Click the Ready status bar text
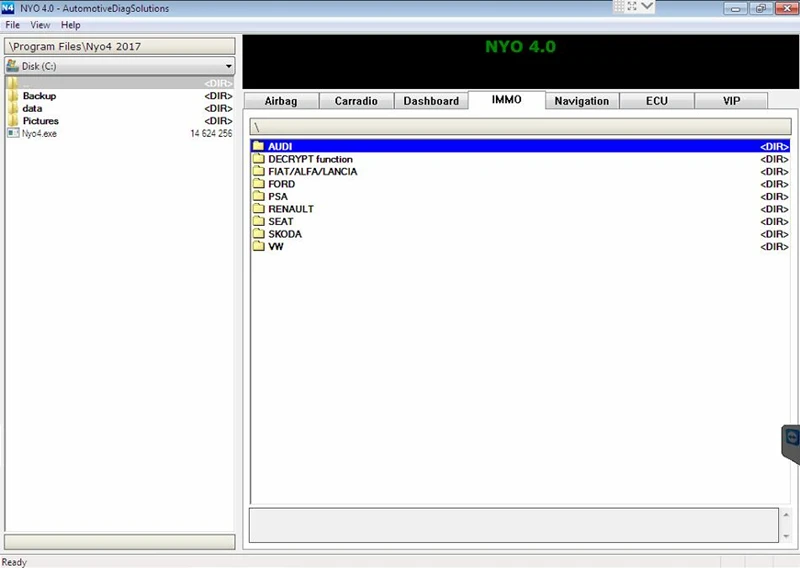800x568 pixels. coord(14,562)
